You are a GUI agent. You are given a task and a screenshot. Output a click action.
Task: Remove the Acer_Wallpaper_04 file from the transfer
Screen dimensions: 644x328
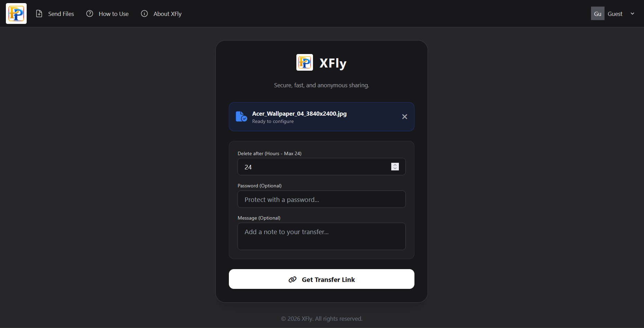pos(404,117)
